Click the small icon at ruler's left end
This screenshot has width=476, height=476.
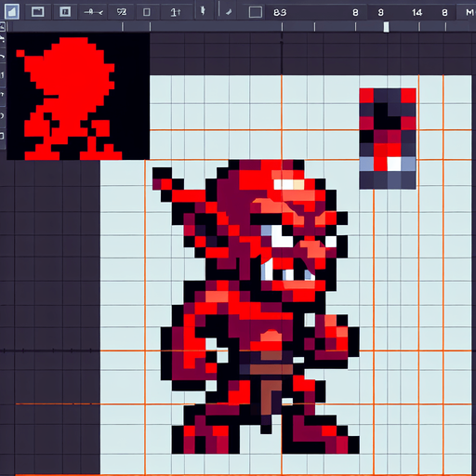(2, 27)
